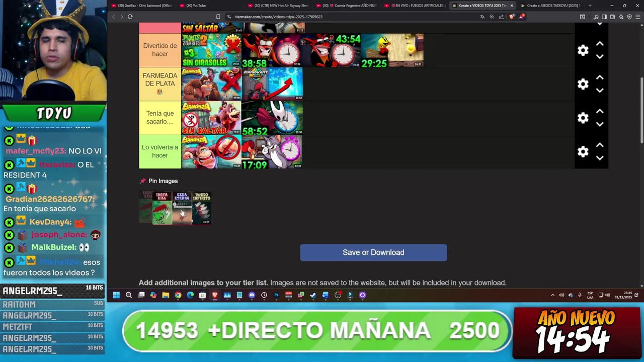Select Pac-Man thumbnail with 29:25 time
644x362 pixels.
[392, 50]
